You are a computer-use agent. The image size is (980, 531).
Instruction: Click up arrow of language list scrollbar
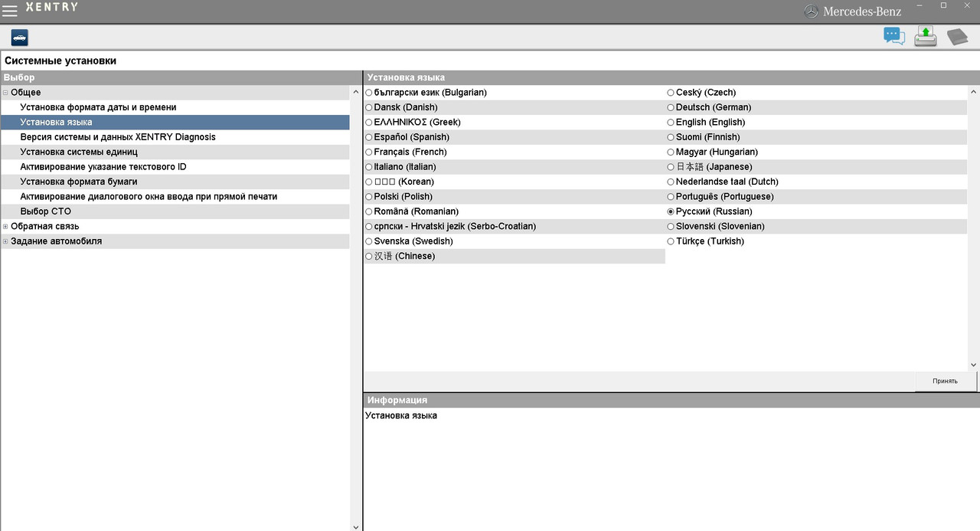coord(974,92)
